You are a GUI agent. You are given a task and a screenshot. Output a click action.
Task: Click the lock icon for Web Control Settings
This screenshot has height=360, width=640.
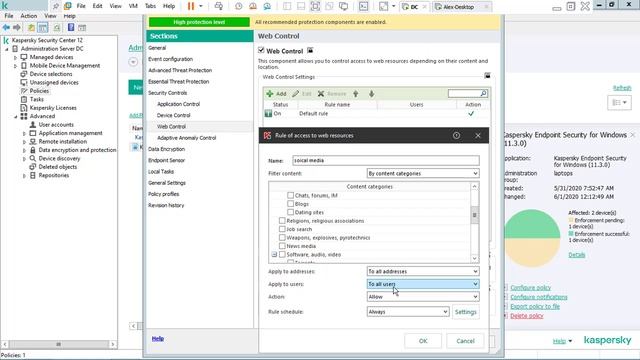[487, 76]
